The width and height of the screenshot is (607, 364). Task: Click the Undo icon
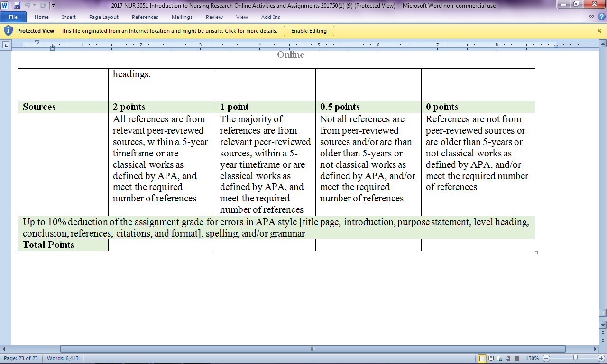[28, 5]
